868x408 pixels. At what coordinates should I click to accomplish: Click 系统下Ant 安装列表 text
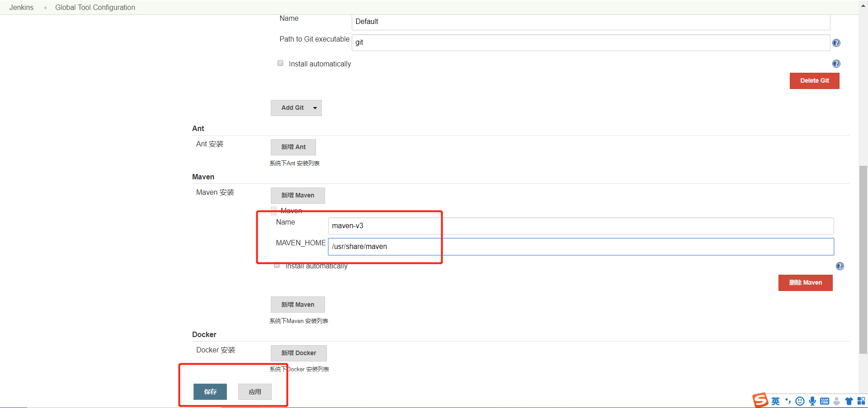click(x=294, y=163)
